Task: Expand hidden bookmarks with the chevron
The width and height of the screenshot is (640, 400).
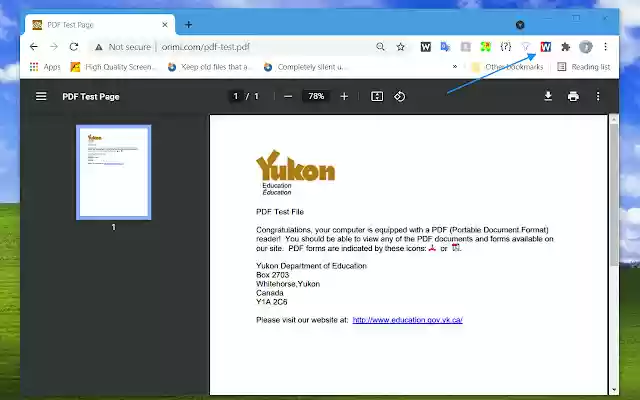Action: (x=455, y=67)
